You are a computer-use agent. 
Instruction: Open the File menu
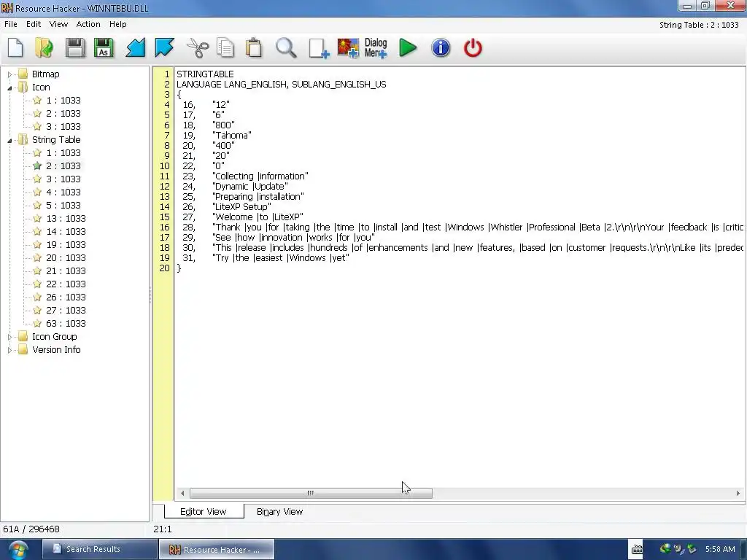pos(10,24)
